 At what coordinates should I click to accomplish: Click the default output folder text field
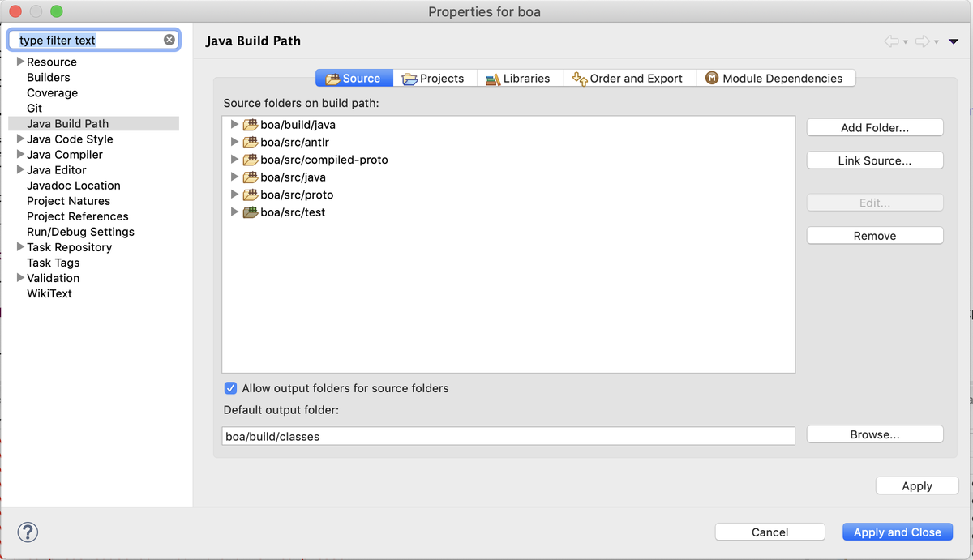coord(508,435)
